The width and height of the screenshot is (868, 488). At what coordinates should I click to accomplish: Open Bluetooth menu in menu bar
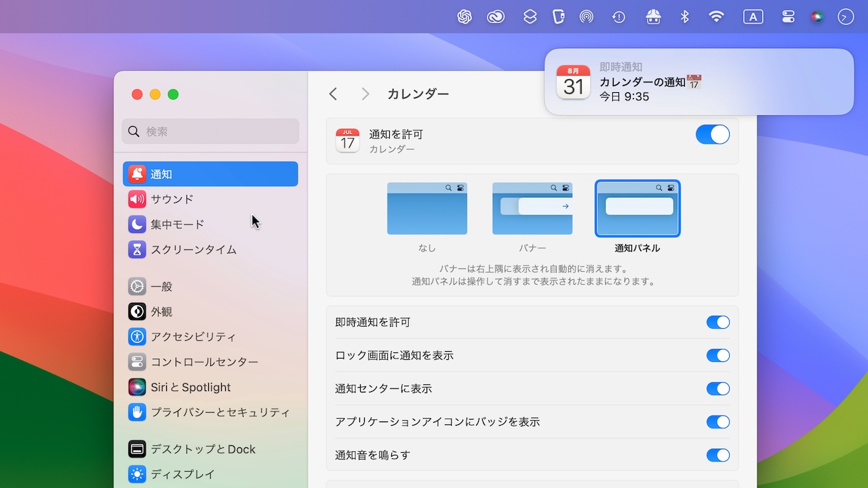point(685,17)
